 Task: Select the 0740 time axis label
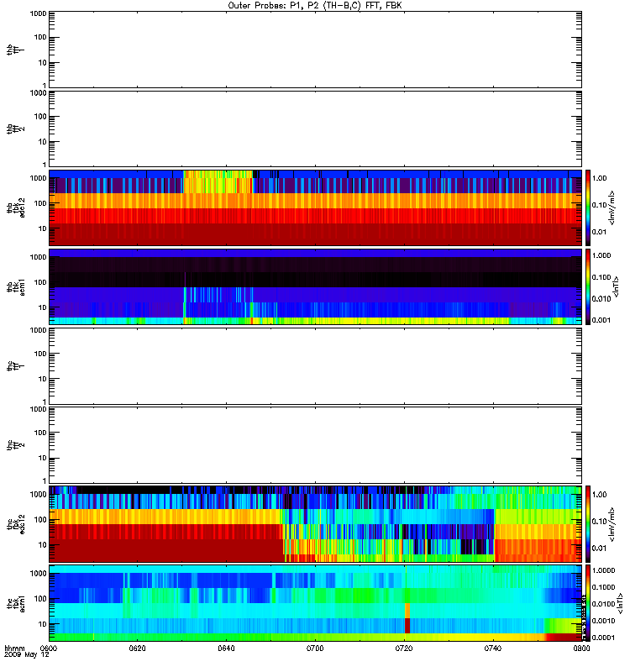click(493, 648)
